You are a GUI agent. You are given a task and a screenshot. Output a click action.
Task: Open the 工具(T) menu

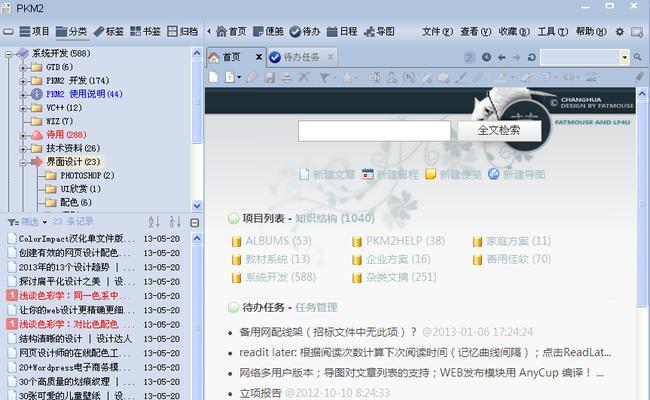(x=553, y=32)
